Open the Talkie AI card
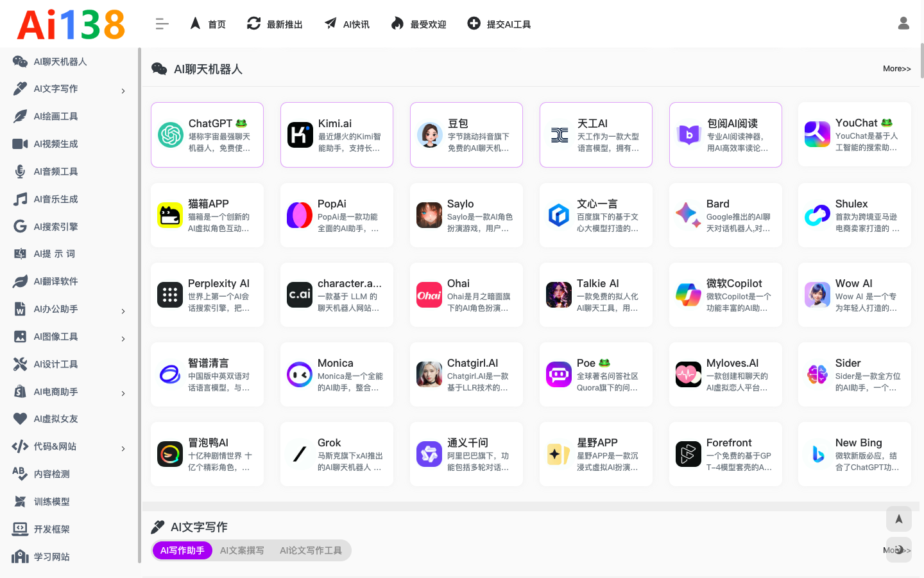 coord(596,295)
